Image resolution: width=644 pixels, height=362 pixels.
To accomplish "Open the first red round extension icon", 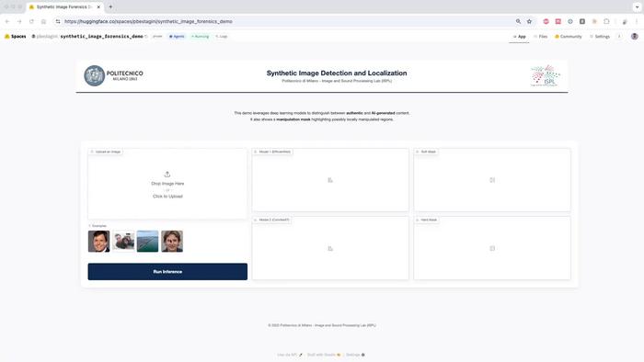I will point(546,21).
